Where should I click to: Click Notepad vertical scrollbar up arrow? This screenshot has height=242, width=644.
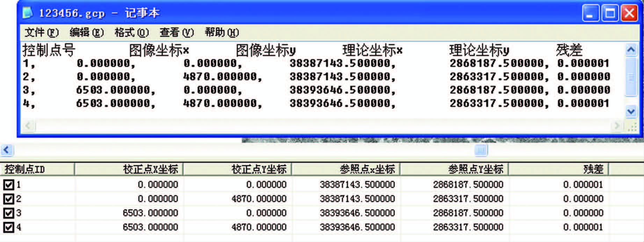click(631, 50)
